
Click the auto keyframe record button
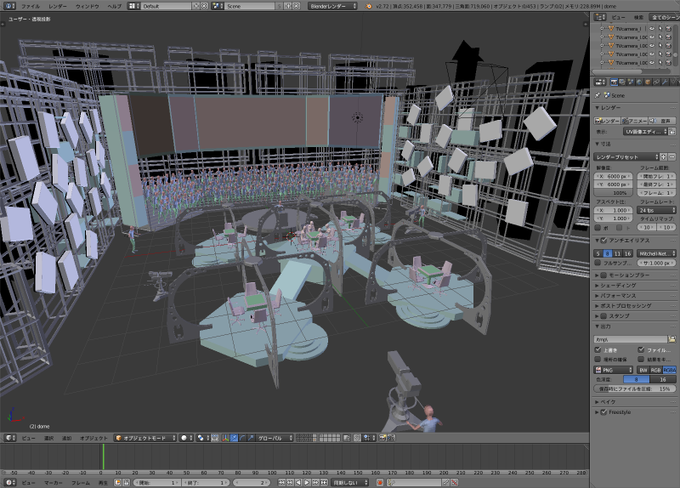click(380, 482)
